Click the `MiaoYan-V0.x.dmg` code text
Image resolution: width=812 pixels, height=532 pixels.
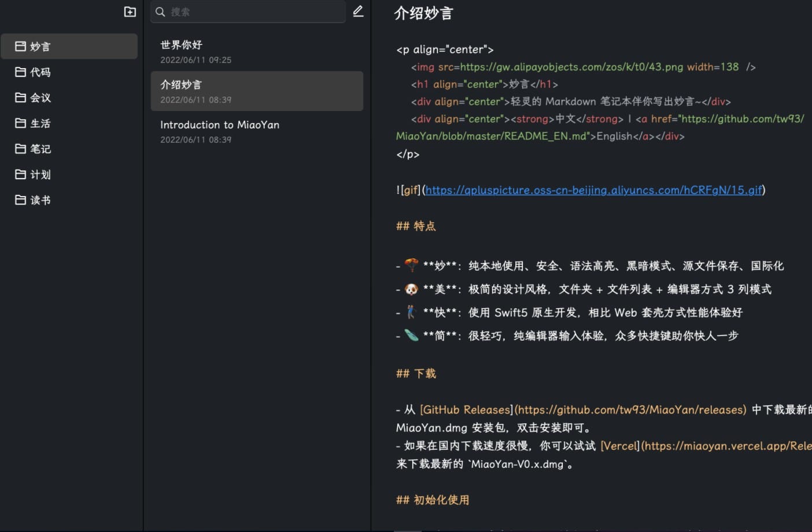(x=517, y=464)
